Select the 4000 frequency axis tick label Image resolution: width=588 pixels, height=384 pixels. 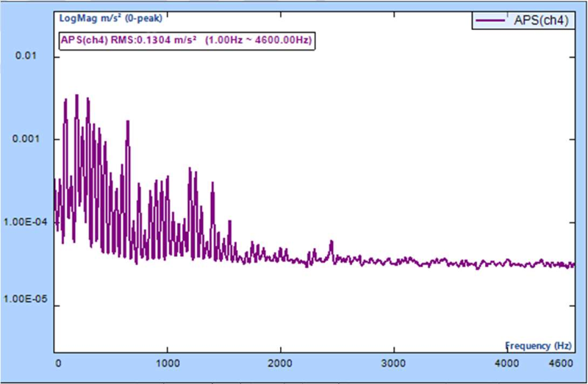pyautogui.click(x=506, y=363)
